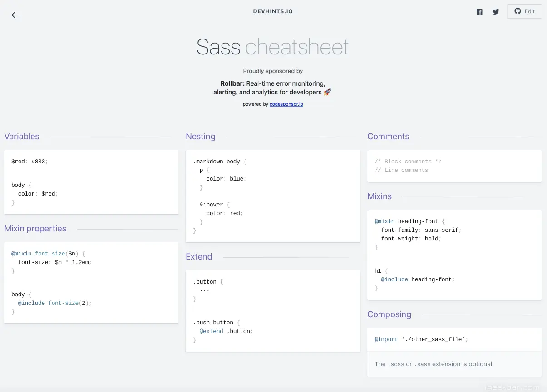Share page via Twitter icon
547x392 pixels.
[496, 12]
